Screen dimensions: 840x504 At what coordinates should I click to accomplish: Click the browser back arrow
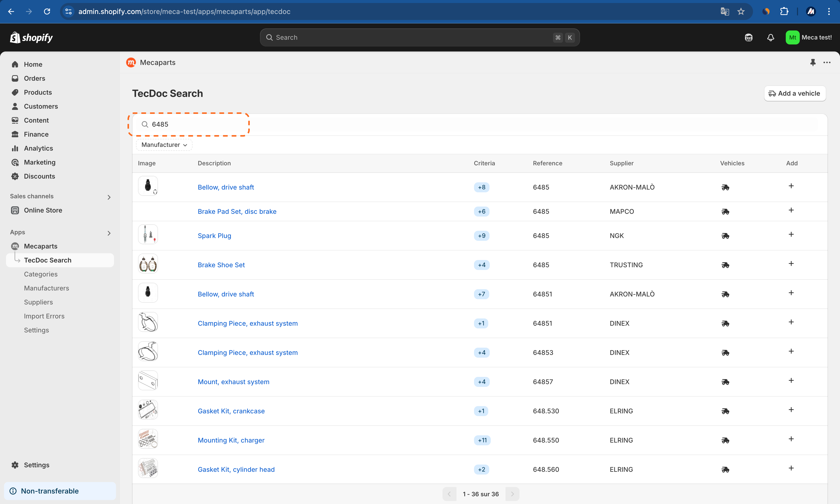coord(11,11)
